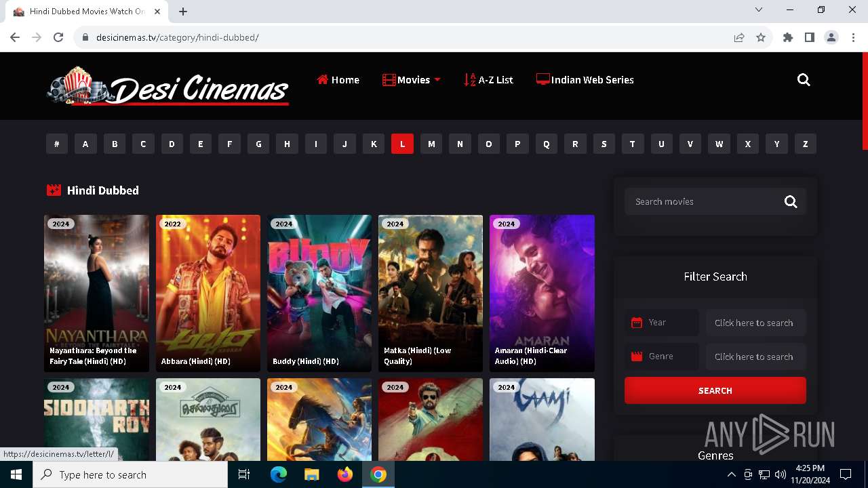Filter movies by letter W
Image resolution: width=868 pixels, height=488 pixels.
(719, 144)
